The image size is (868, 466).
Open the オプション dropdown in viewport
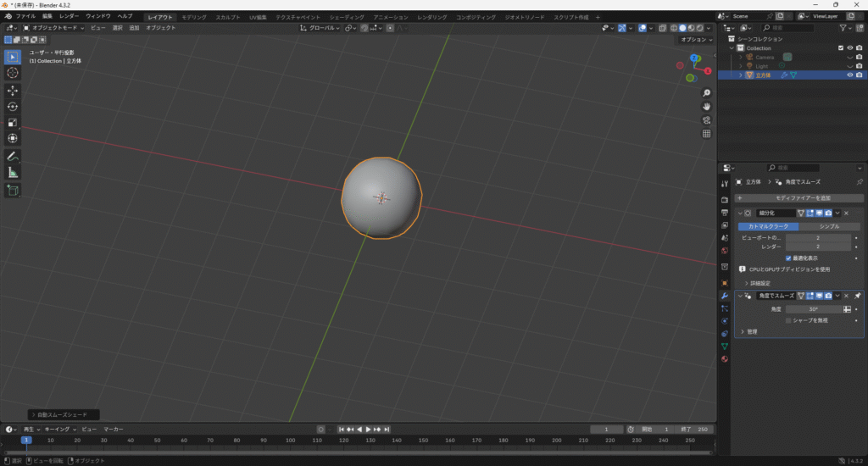tap(697, 40)
